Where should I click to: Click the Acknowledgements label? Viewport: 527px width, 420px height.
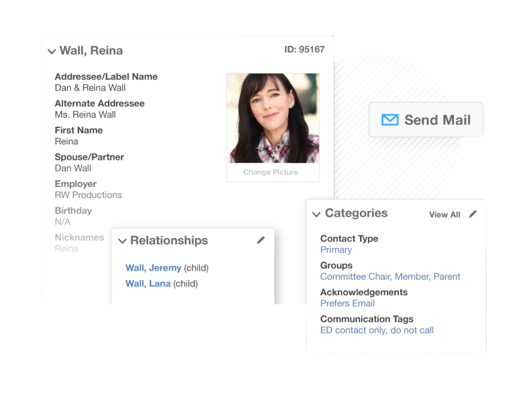[x=364, y=292]
